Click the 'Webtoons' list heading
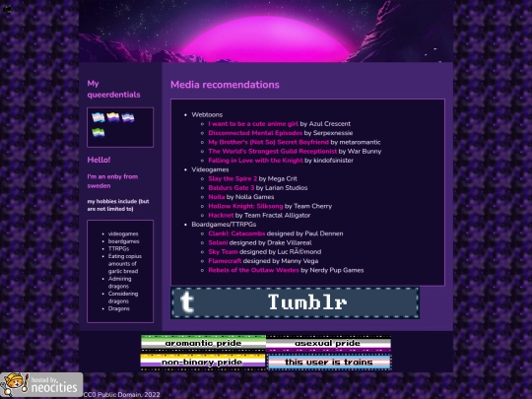 click(x=207, y=114)
